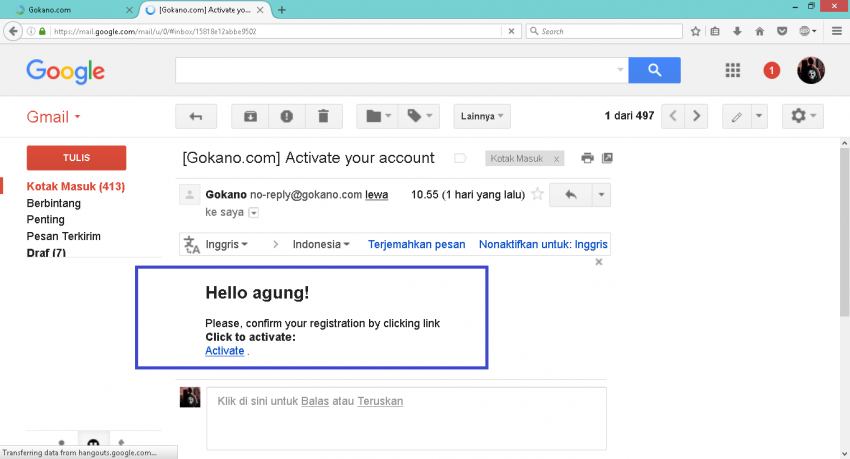Click the Teruskan forward link
The width and height of the screenshot is (850, 459).
(x=380, y=401)
